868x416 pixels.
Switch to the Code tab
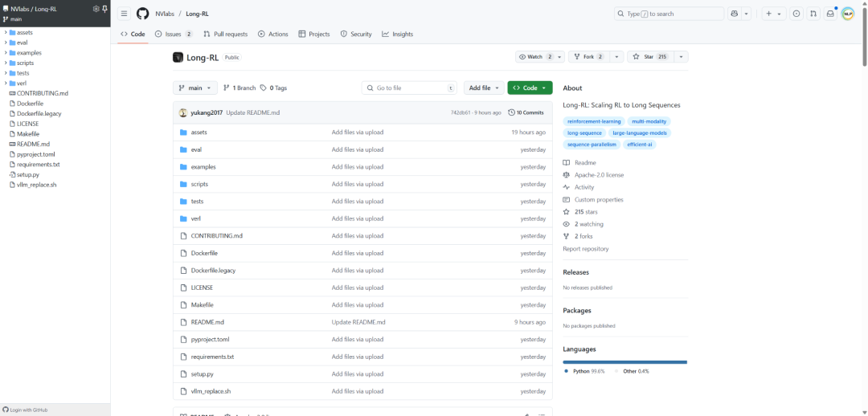coord(133,35)
